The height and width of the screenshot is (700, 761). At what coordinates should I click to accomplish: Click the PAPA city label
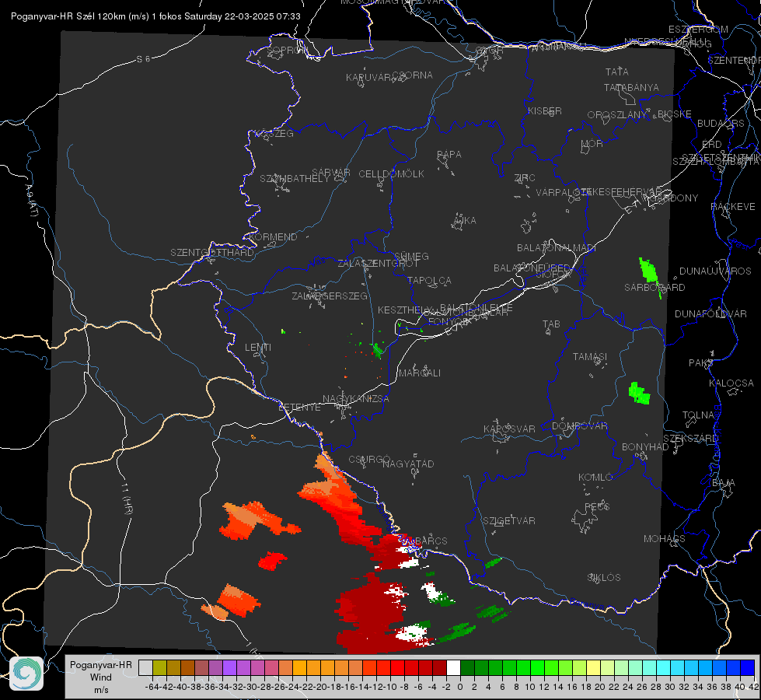pyautogui.click(x=449, y=155)
